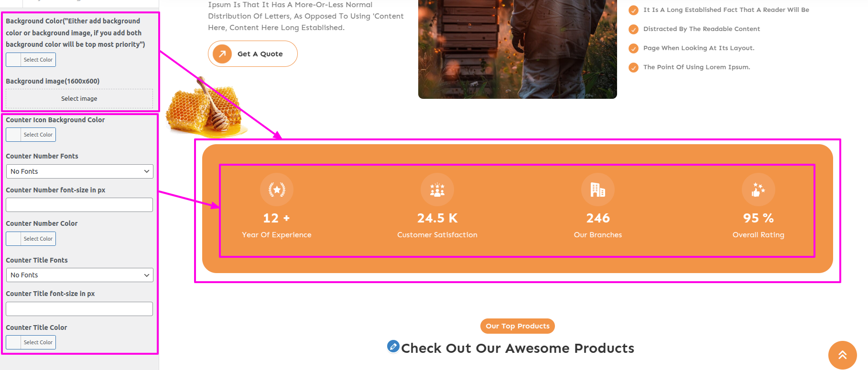Open the Counter Title Fonts dropdown
Image resolution: width=868 pixels, height=370 pixels.
pyautogui.click(x=79, y=275)
